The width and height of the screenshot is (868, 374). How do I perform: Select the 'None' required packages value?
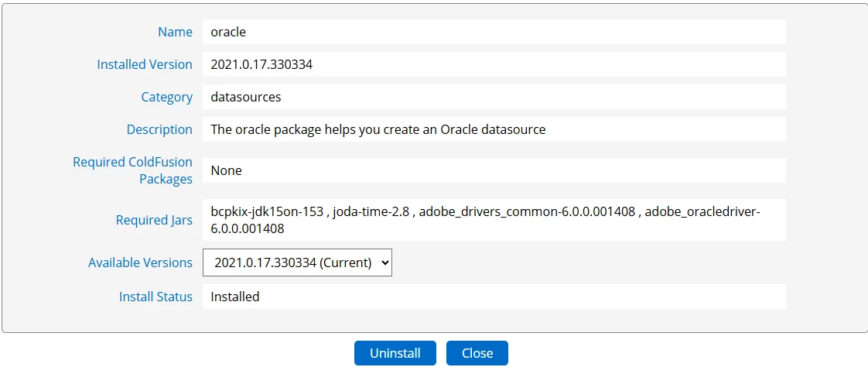tap(227, 170)
